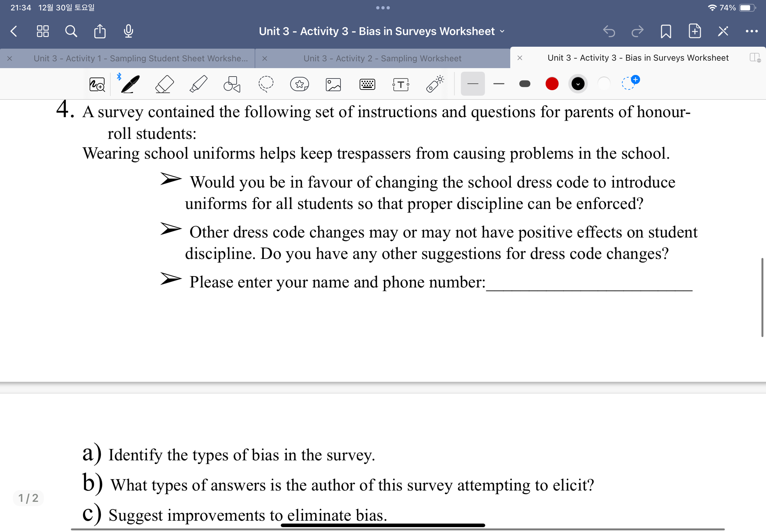Open the More options menu

pos(751,31)
